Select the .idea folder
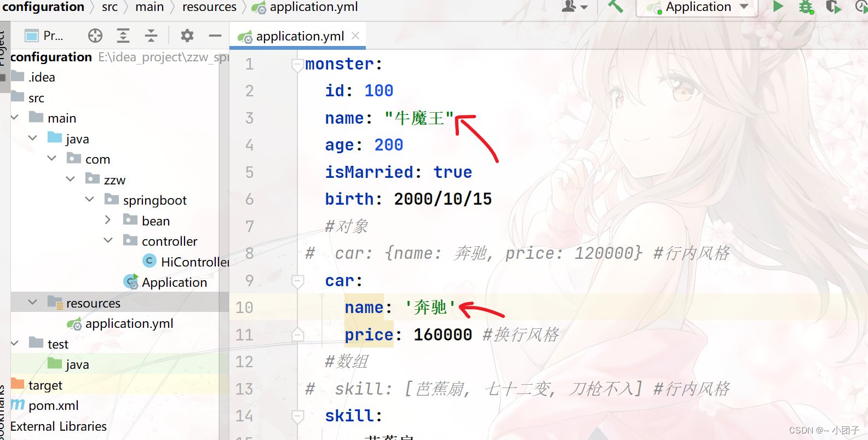Viewport: 868px width, 440px height. [x=42, y=77]
